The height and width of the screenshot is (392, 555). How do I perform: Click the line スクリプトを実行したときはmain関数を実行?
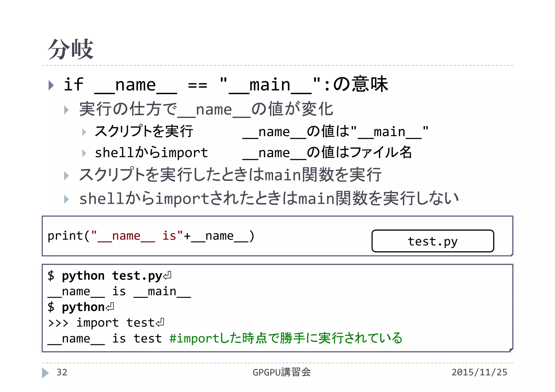click(x=230, y=175)
